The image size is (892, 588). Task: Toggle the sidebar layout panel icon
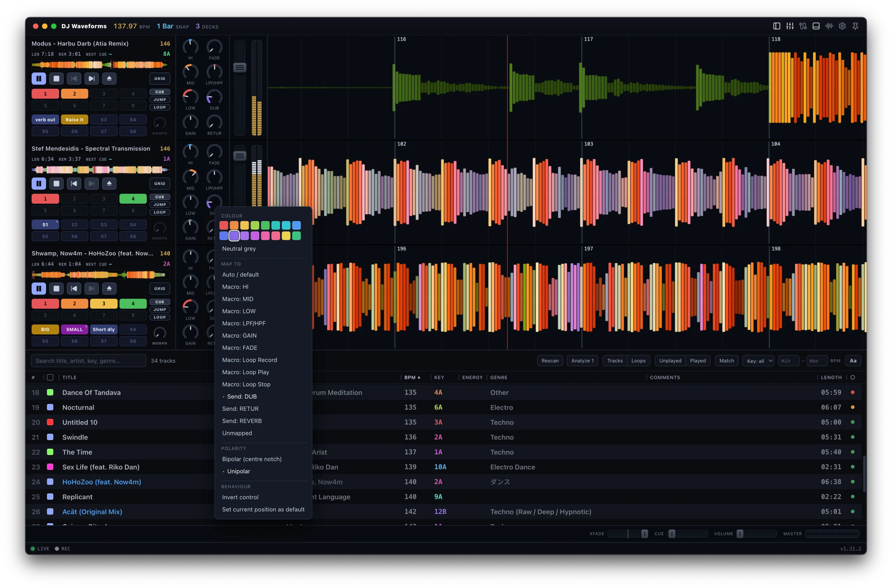pyautogui.click(x=776, y=26)
